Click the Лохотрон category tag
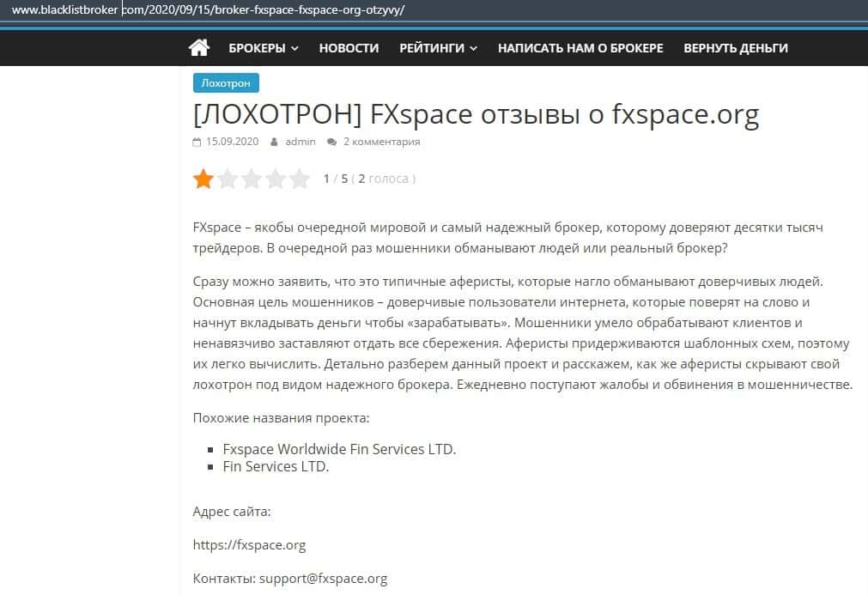Viewport: 868px width, 595px height. 226,83
